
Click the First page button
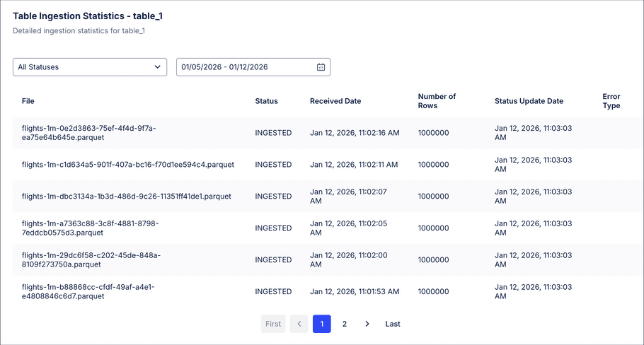273,324
